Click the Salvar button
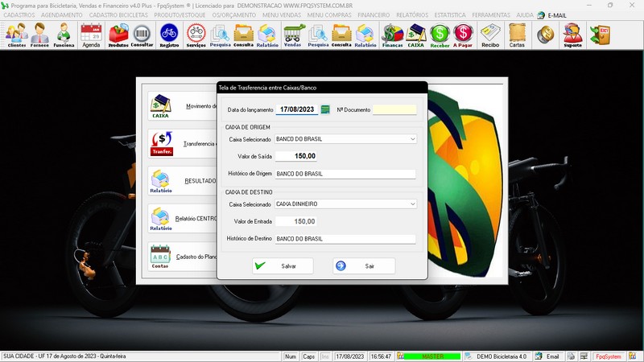 283,266
